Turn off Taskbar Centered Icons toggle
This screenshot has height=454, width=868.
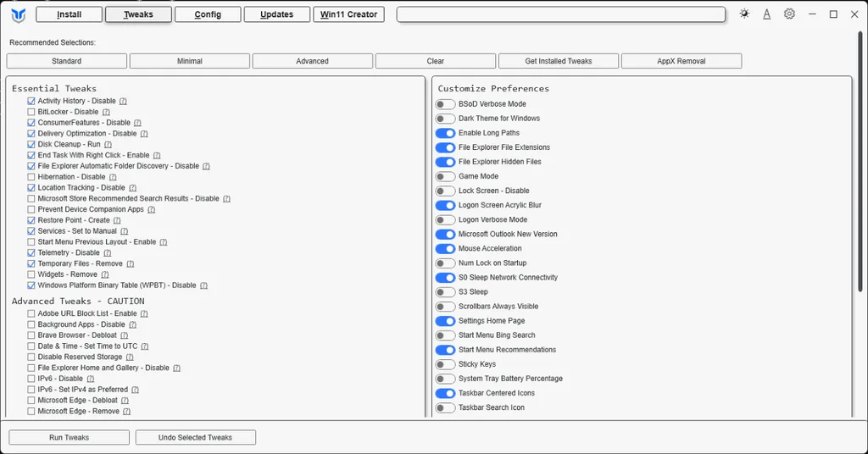[x=445, y=393]
